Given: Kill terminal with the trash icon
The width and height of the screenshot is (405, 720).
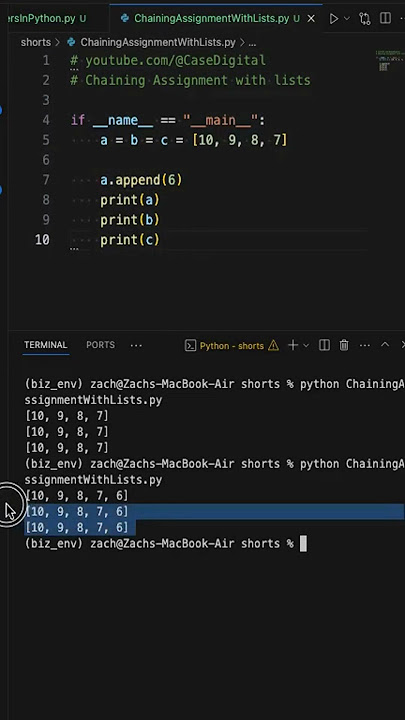Looking at the screenshot, I should click(x=344, y=345).
